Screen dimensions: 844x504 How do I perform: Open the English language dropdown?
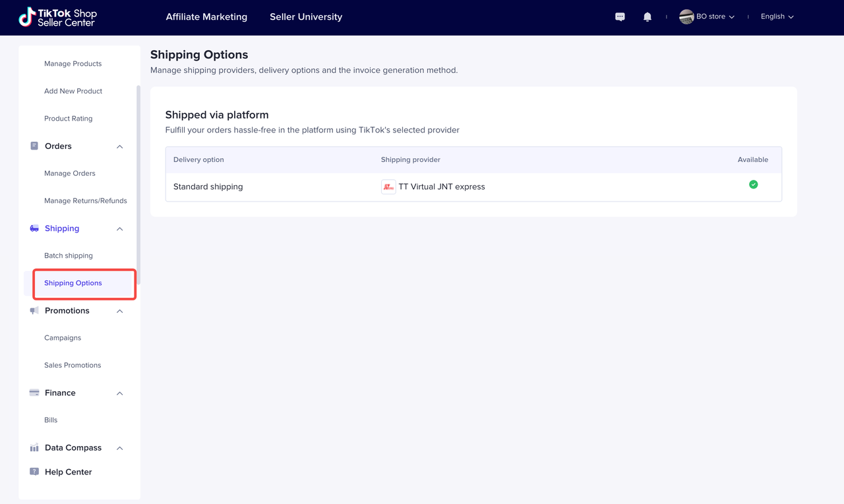pyautogui.click(x=777, y=17)
